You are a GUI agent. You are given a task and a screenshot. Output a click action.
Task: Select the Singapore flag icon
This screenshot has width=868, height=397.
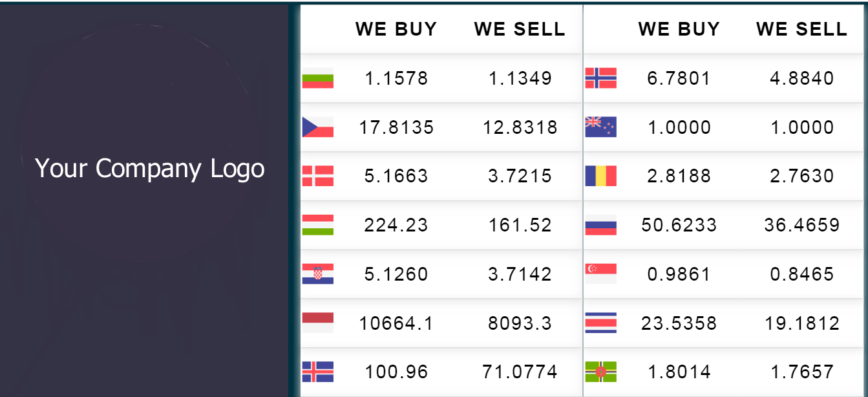(x=601, y=274)
